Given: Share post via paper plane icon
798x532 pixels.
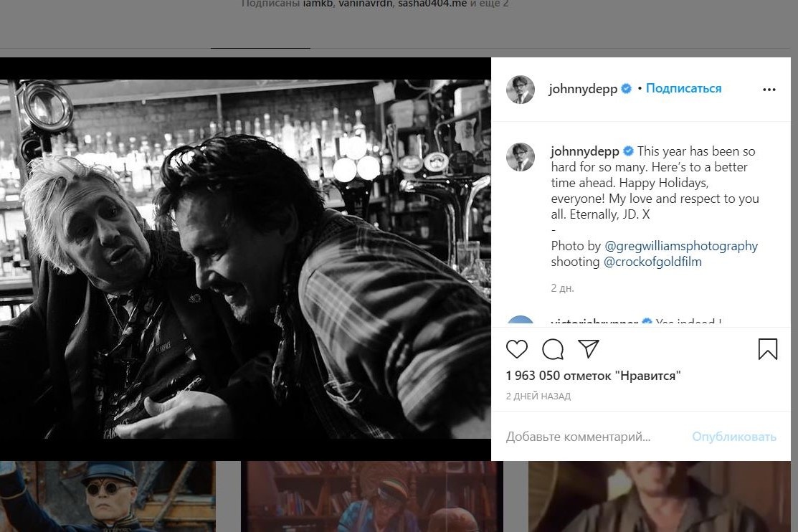Looking at the screenshot, I should pyautogui.click(x=589, y=349).
